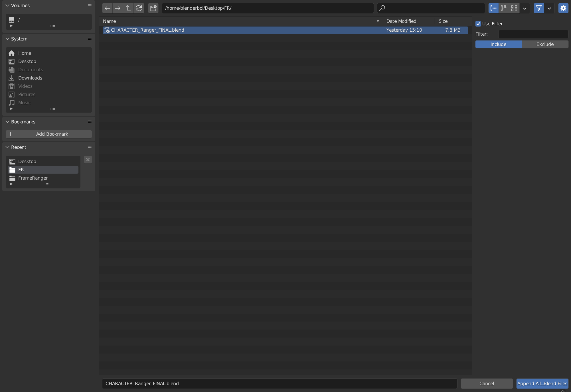Toggle the options gear region
Viewport: 571px width, 392px height.
(x=563, y=8)
